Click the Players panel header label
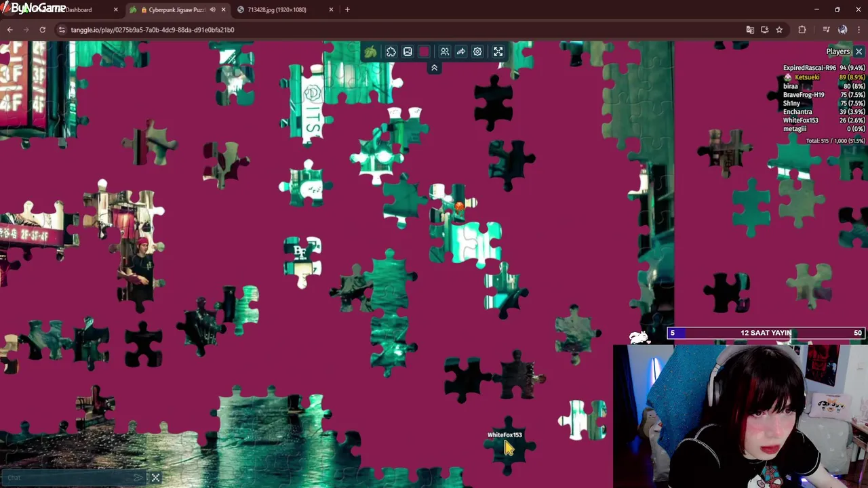The height and width of the screenshot is (488, 868). click(x=838, y=52)
